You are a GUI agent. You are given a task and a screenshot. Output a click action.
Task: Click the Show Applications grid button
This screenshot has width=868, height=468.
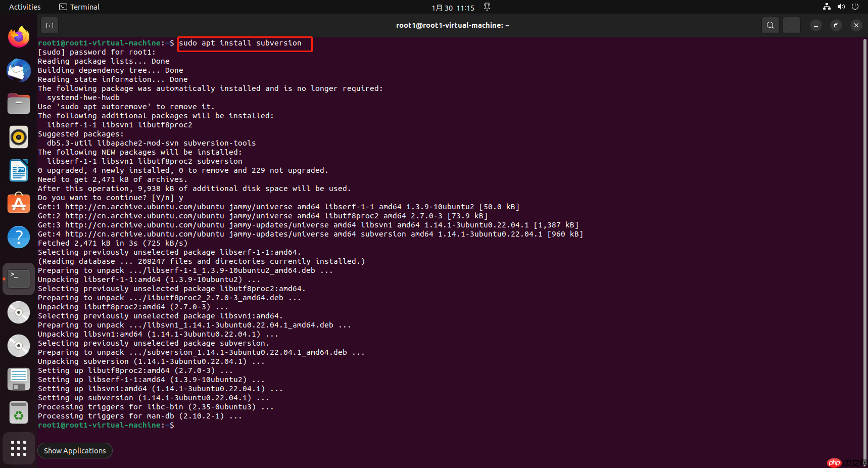coord(19,448)
